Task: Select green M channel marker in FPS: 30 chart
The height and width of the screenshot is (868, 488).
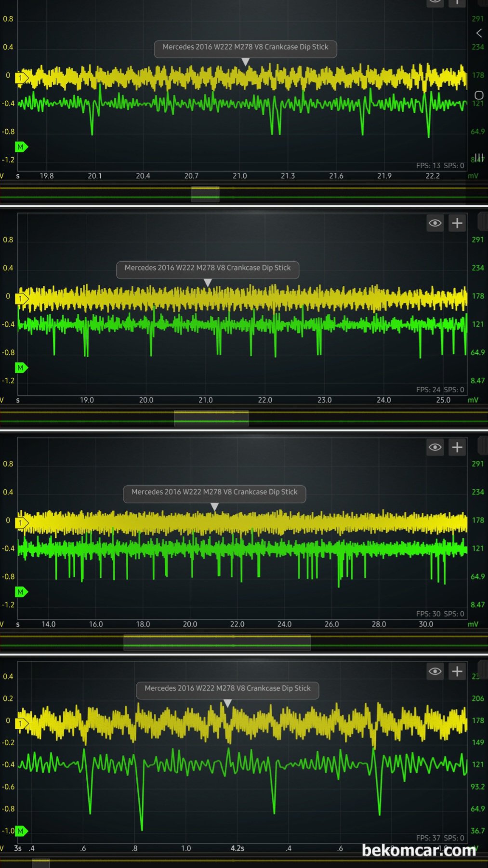Action: [x=21, y=592]
